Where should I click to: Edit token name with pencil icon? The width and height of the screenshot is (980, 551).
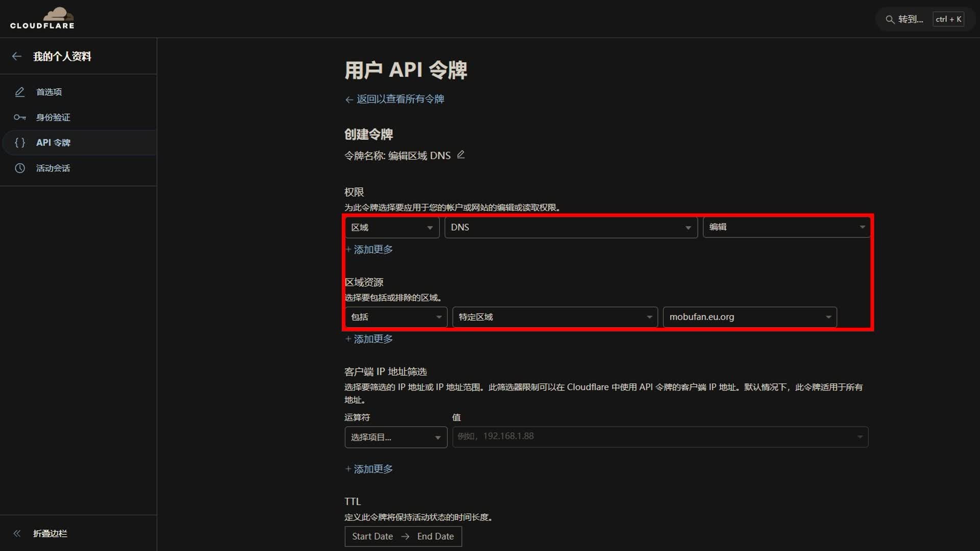[x=461, y=155]
